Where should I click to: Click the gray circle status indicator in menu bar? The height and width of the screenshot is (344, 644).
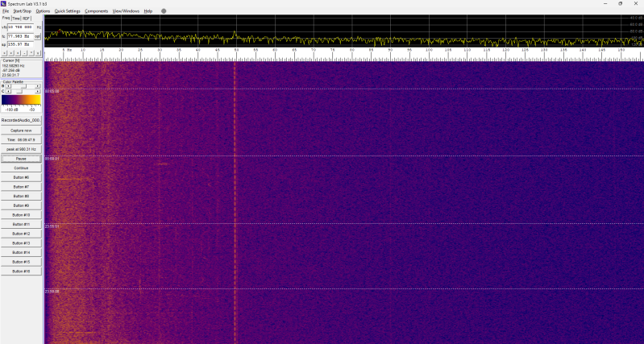coord(164,11)
